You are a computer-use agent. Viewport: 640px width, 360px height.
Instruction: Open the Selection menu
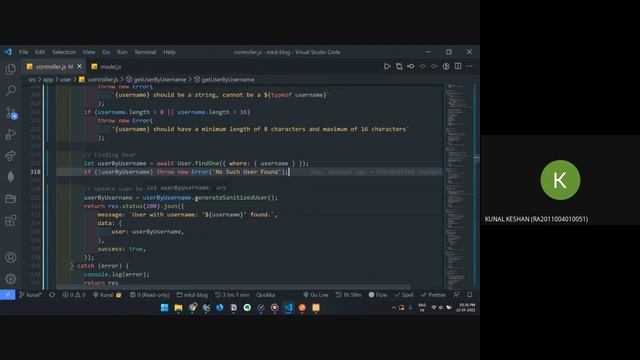64,52
